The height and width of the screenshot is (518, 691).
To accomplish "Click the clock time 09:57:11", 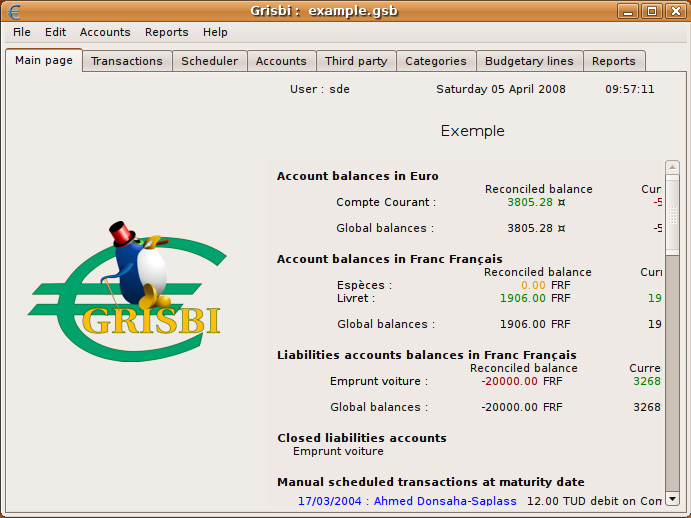I will tap(629, 89).
